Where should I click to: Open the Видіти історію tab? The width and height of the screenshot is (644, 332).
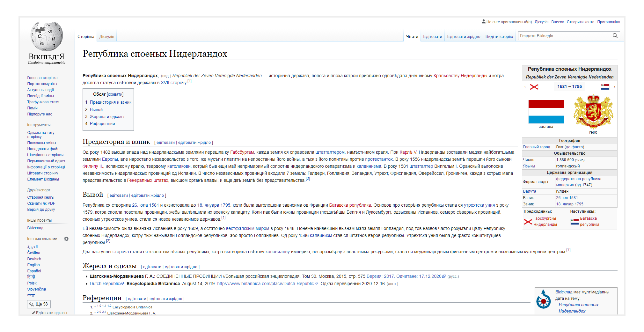tap(499, 37)
